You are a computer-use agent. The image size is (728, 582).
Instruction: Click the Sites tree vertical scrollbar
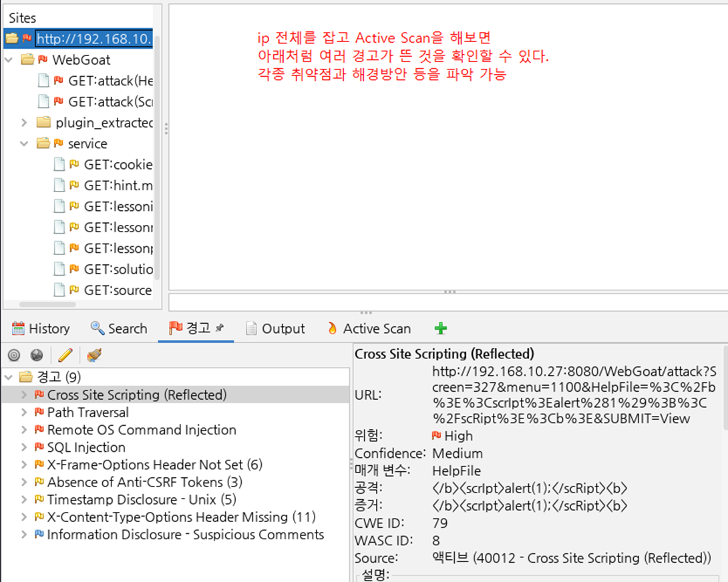pos(157,158)
